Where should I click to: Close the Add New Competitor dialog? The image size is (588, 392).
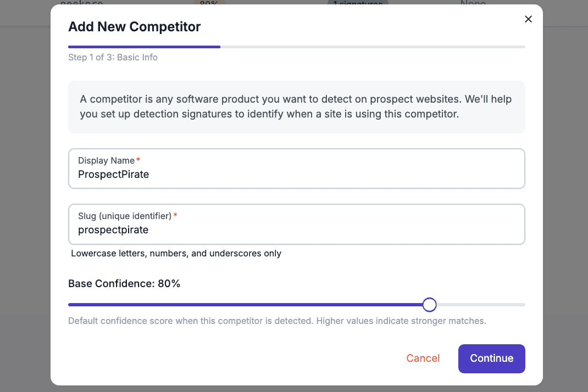(528, 19)
